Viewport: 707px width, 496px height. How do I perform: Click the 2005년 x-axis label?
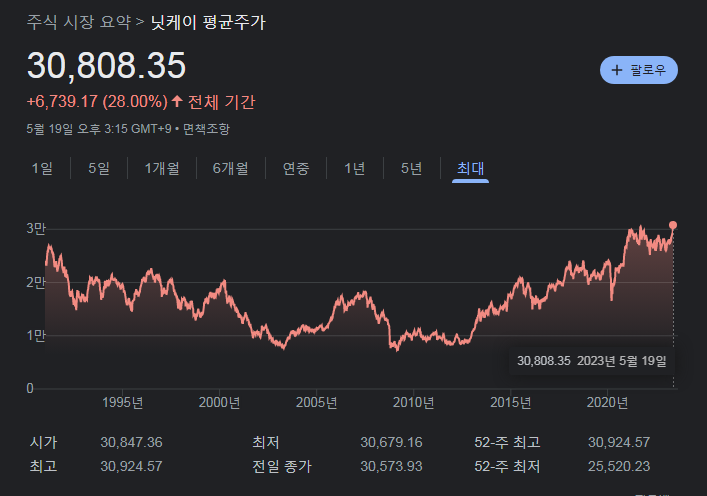tap(317, 402)
